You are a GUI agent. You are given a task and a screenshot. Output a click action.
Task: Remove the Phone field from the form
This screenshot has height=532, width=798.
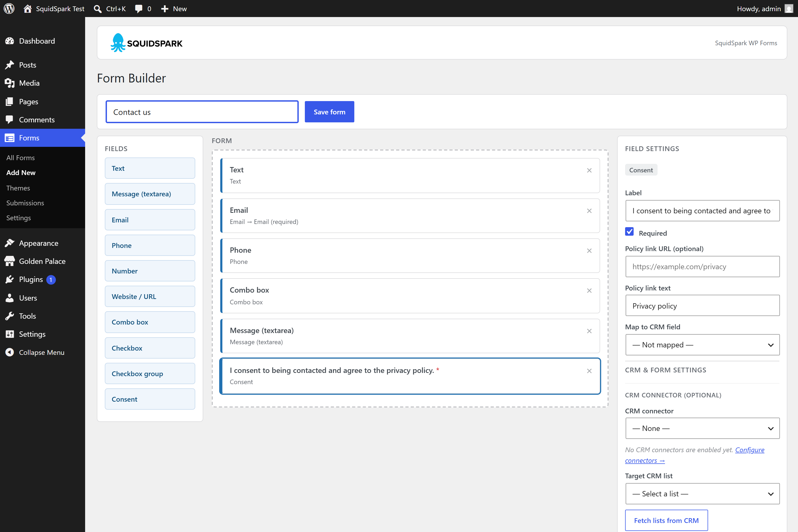click(589, 251)
